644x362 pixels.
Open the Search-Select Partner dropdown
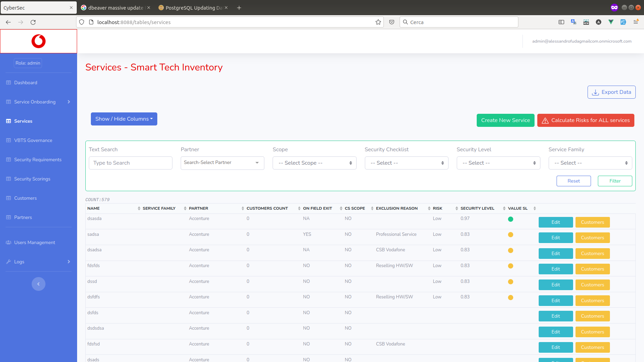(222, 163)
